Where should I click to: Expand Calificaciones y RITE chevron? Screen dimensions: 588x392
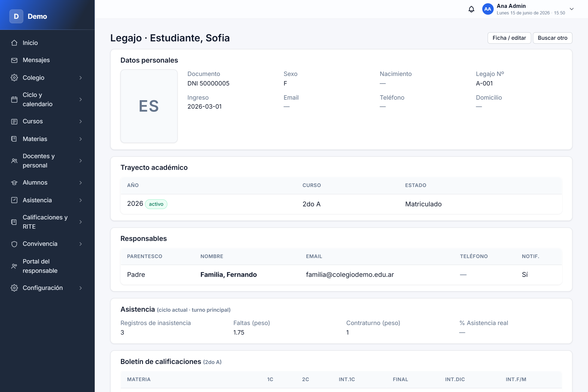point(81,222)
